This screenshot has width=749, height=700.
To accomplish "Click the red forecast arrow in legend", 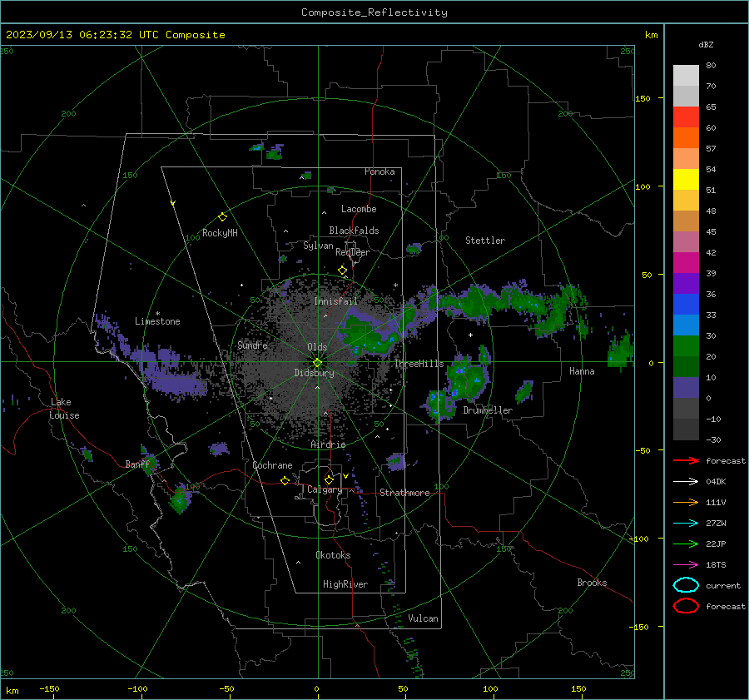I will [686, 460].
